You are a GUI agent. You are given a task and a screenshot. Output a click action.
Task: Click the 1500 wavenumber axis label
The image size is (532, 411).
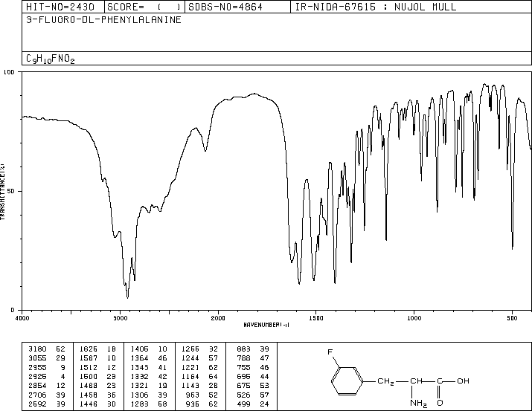coord(316,318)
